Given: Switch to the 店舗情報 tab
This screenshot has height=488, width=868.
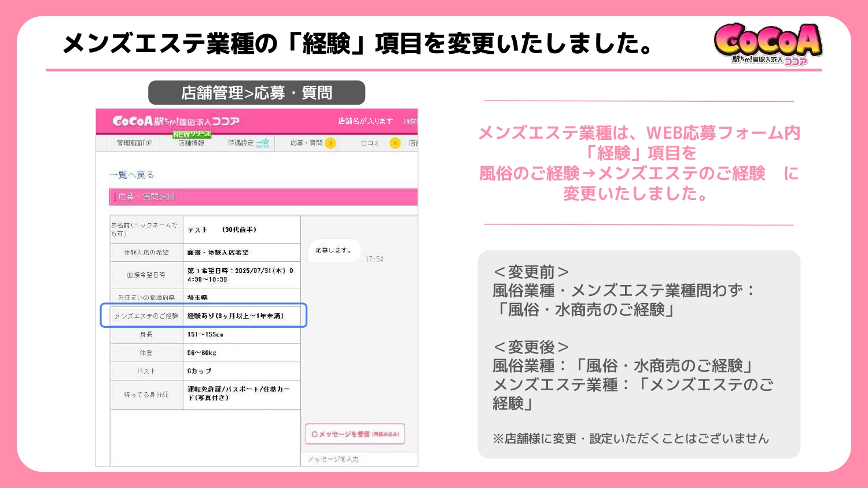Looking at the screenshot, I should pyautogui.click(x=192, y=143).
